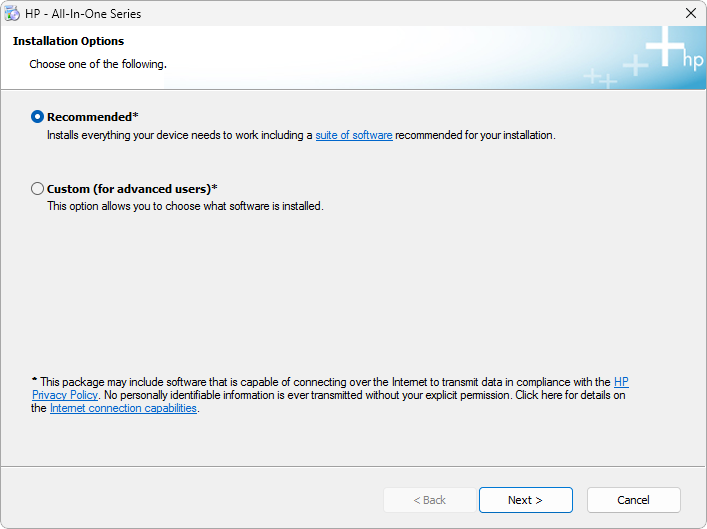Viewport: 707px width, 529px height.
Task: Click the footnote about personally identifiable information
Action: point(308,395)
